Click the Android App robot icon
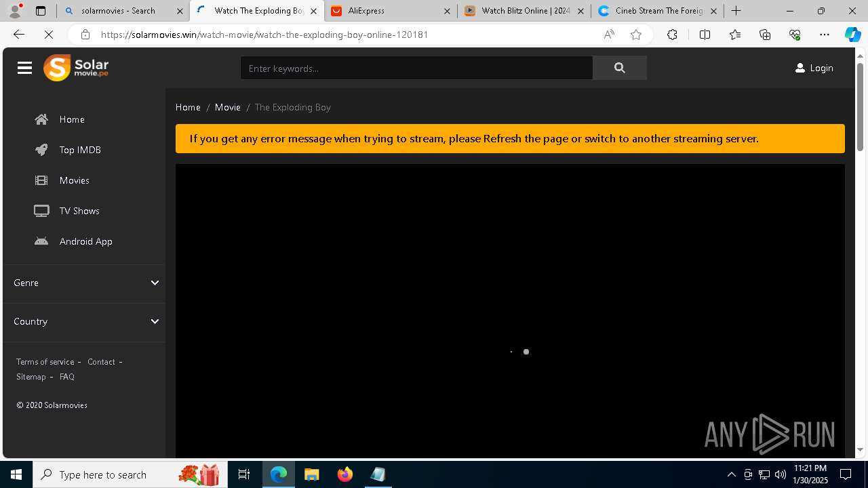868x488 pixels. [41, 241]
